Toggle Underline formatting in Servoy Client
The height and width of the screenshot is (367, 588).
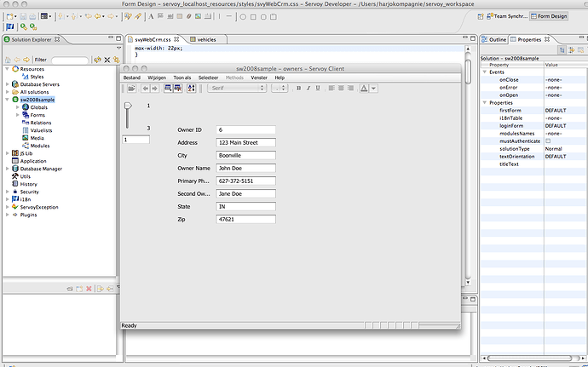click(318, 88)
